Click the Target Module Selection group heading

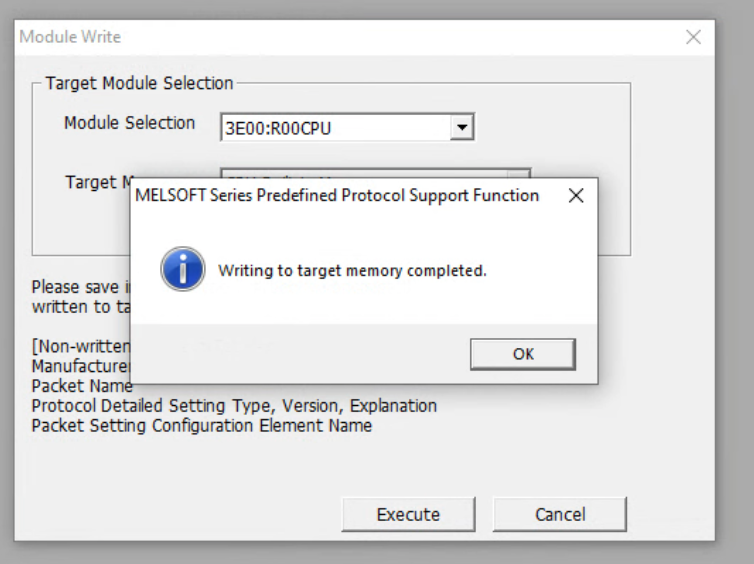139,84
